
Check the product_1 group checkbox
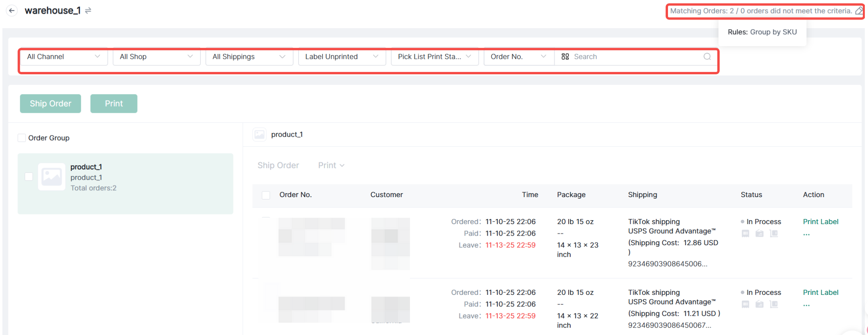tap(29, 176)
